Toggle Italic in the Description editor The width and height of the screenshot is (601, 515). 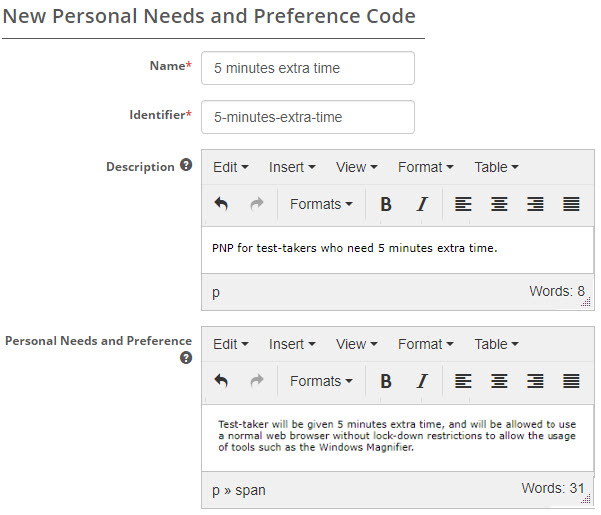tap(422, 204)
